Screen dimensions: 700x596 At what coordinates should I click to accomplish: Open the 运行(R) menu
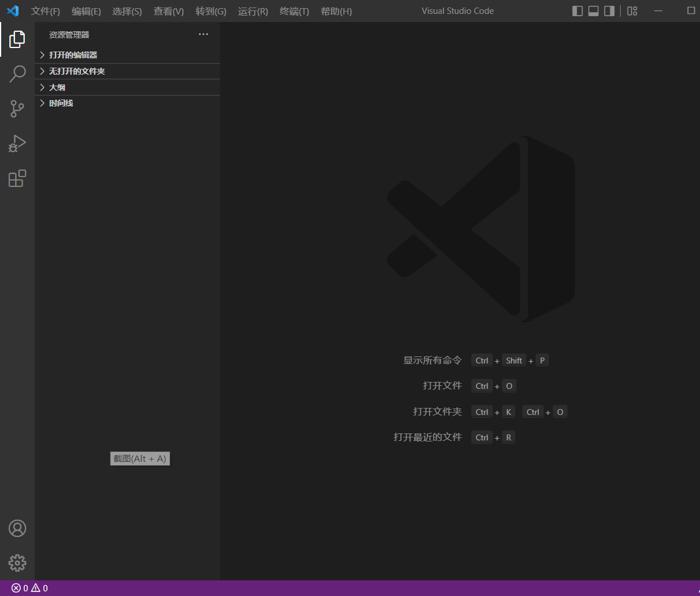(253, 12)
